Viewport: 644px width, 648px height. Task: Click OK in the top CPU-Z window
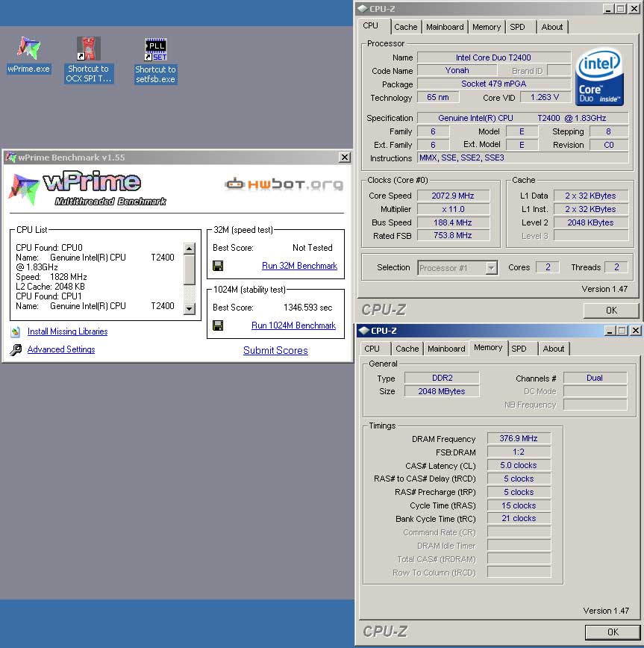611,311
